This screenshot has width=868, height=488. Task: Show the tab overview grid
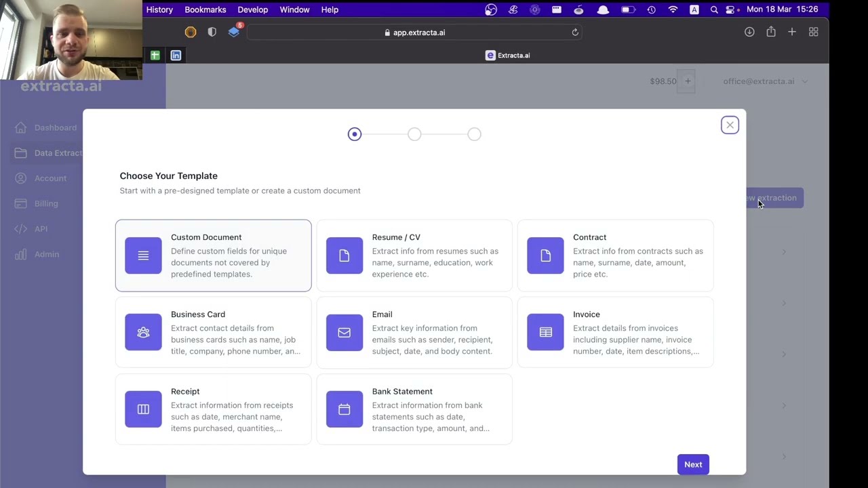814,32
